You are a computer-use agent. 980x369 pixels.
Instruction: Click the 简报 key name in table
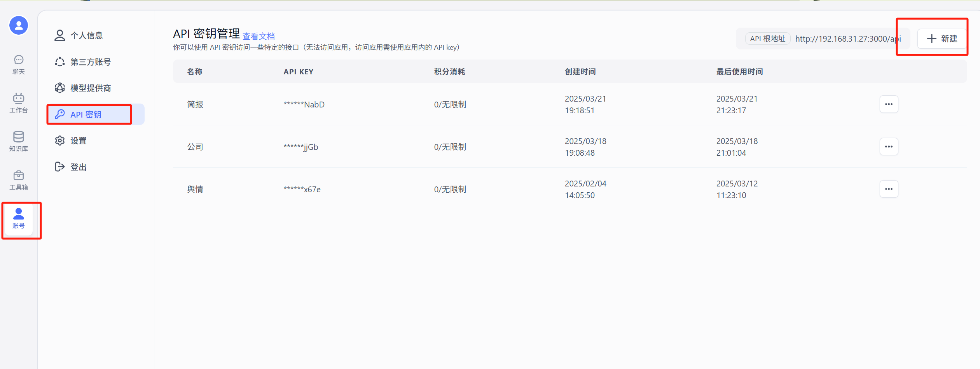(195, 105)
